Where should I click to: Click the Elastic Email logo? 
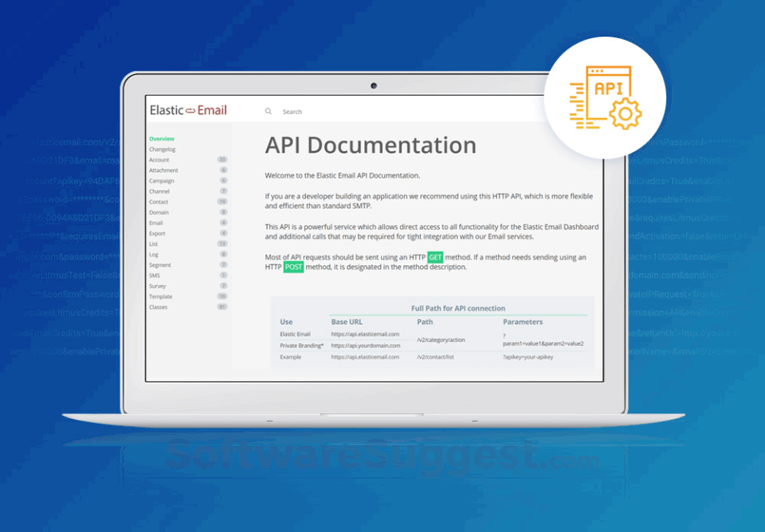pyautogui.click(x=187, y=110)
